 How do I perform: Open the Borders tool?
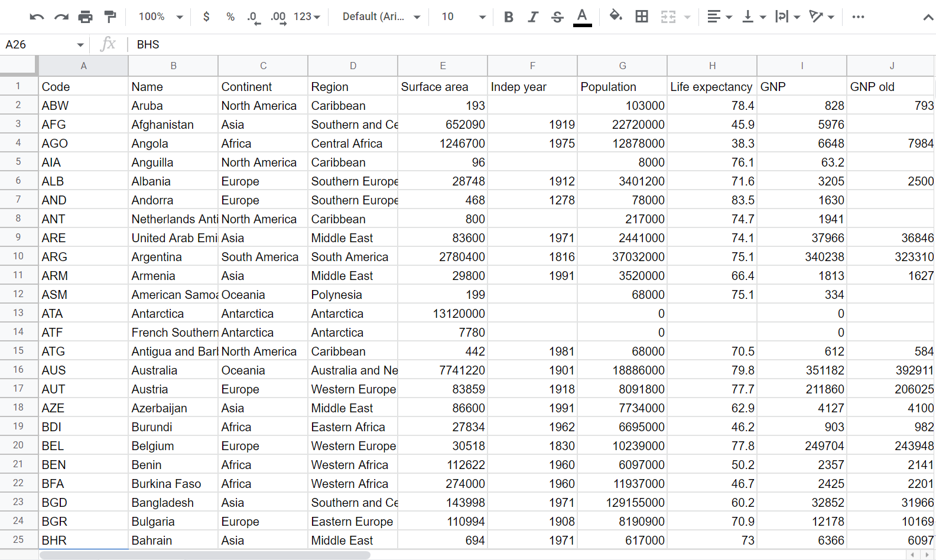coord(642,17)
